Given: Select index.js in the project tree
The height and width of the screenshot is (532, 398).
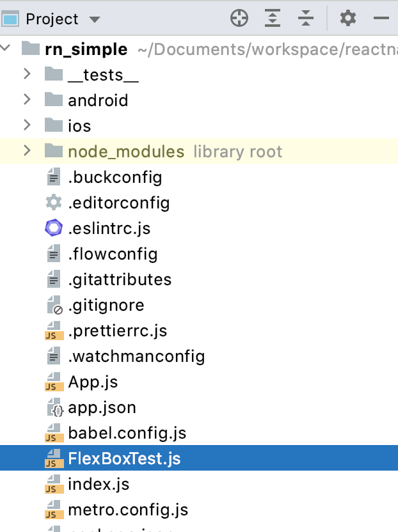Looking at the screenshot, I should [99, 484].
